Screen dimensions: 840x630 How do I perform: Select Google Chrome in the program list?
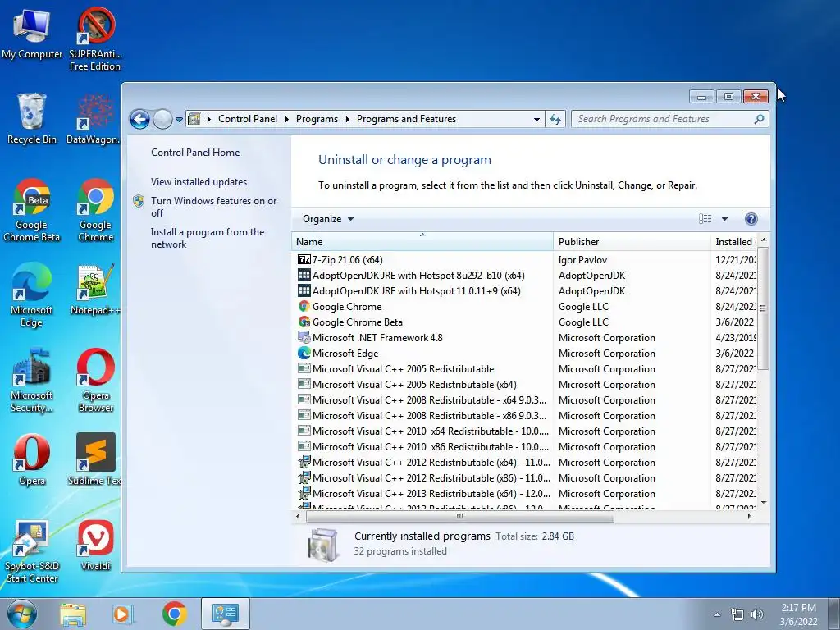[x=524, y=307]
